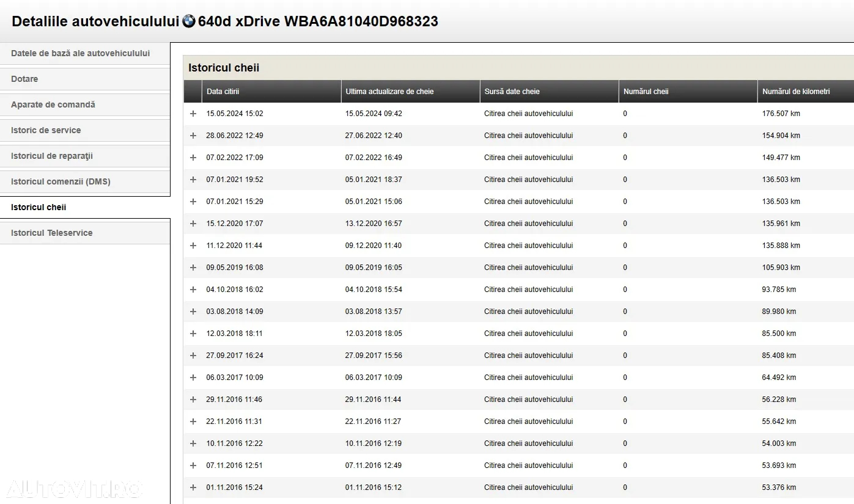
Task: Click the 176.507 km mileage cell
Action: coord(781,114)
